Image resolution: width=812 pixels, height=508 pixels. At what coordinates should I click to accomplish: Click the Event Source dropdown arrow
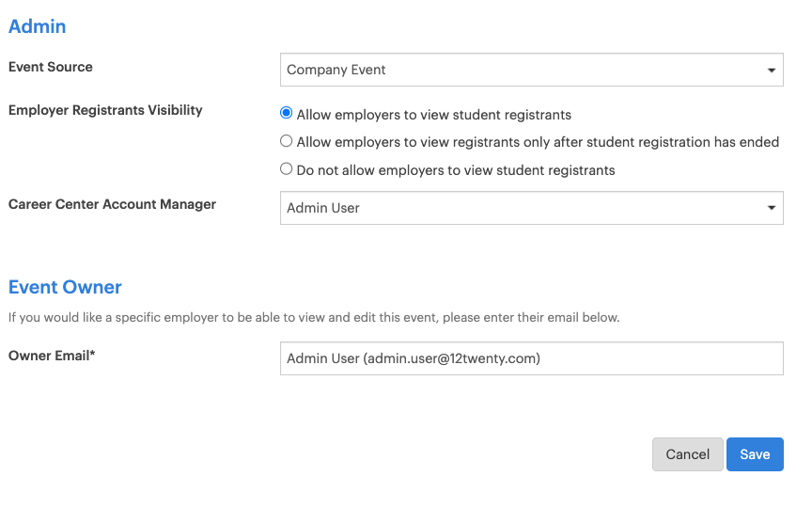[771, 71]
